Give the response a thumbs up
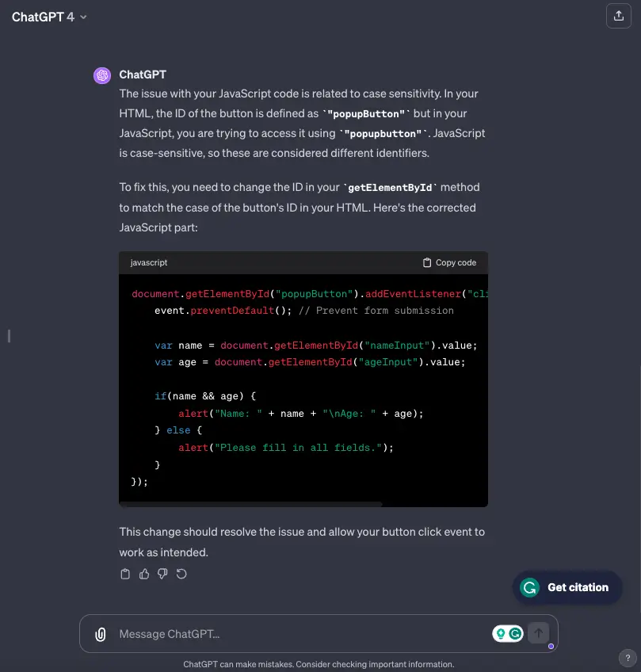 point(144,574)
